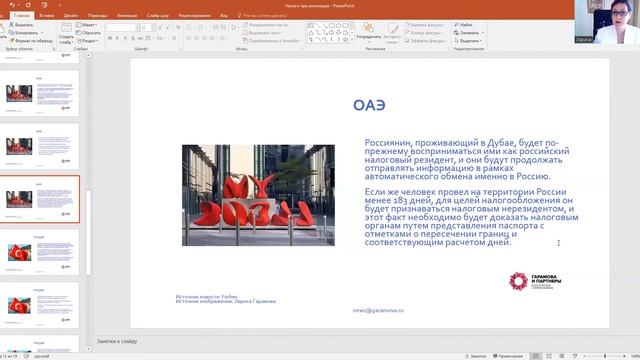640x360 pixels.
Task: Open the Слайд-шоу ribbon tab
Action: pyautogui.click(x=158, y=16)
